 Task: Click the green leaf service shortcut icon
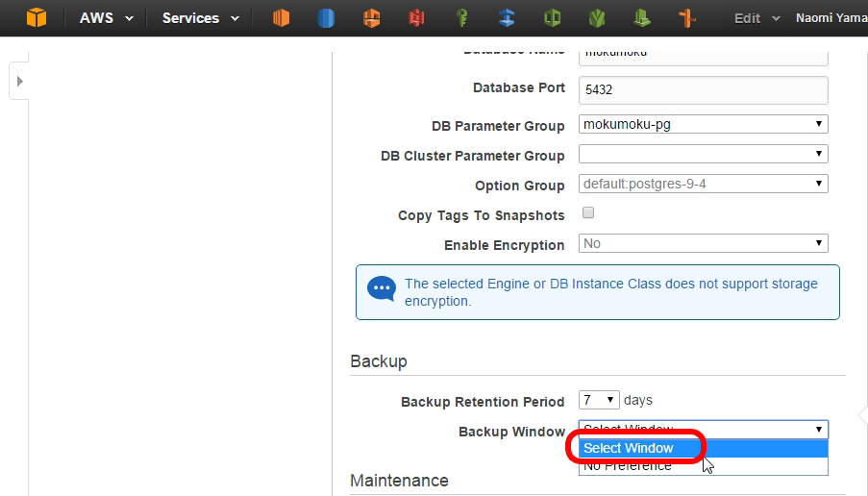597,18
